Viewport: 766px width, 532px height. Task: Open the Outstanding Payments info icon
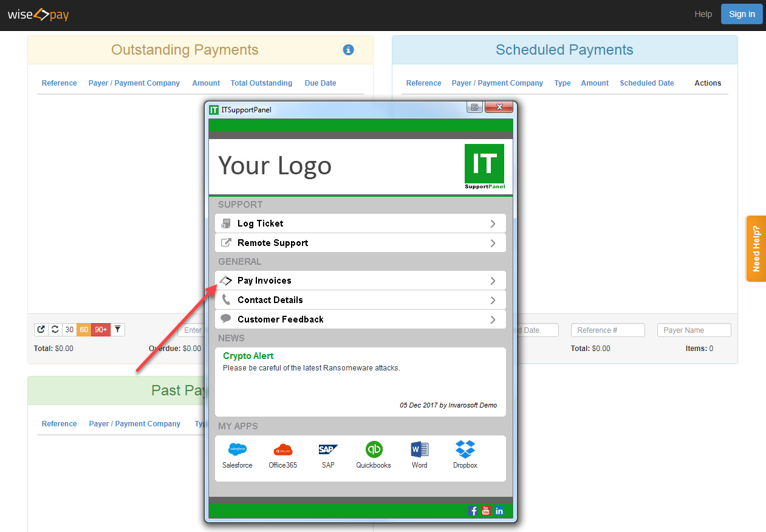348,50
